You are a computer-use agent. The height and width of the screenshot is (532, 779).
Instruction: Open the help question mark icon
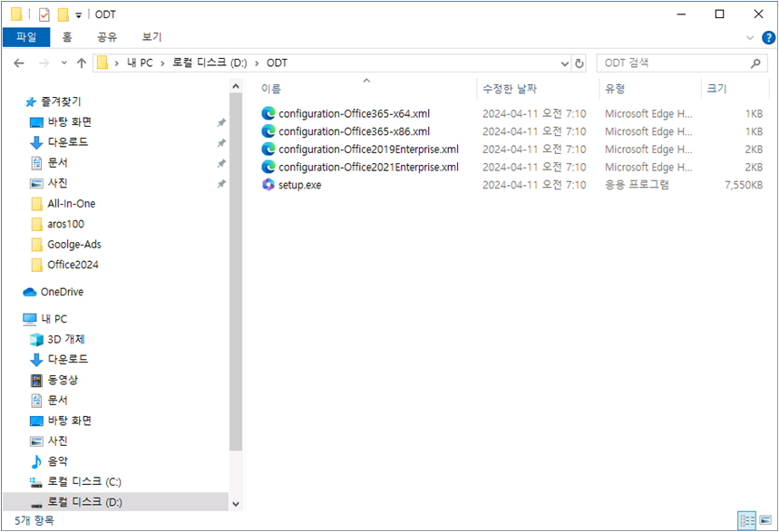(x=768, y=37)
